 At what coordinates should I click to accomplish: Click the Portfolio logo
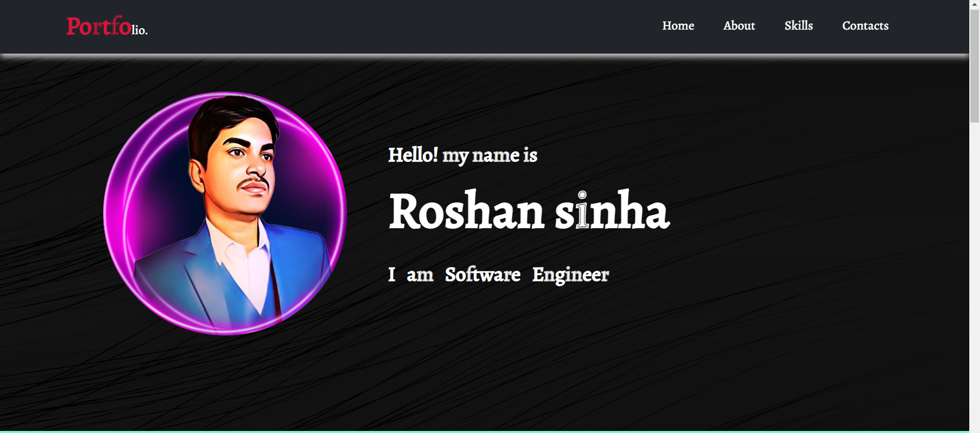point(107,26)
